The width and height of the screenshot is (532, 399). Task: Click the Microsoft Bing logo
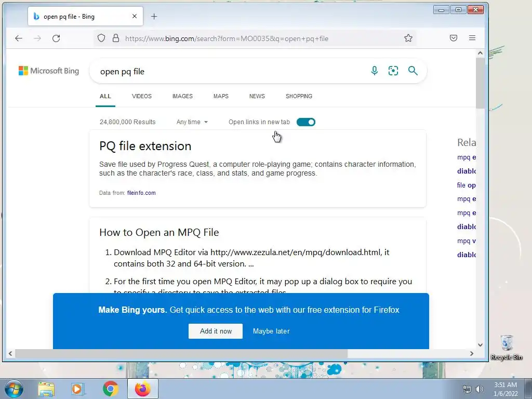point(49,71)
